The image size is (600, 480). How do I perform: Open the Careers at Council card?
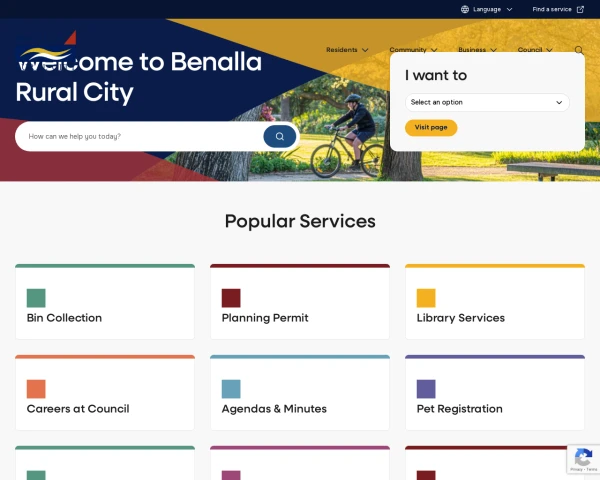coord(105,392)
